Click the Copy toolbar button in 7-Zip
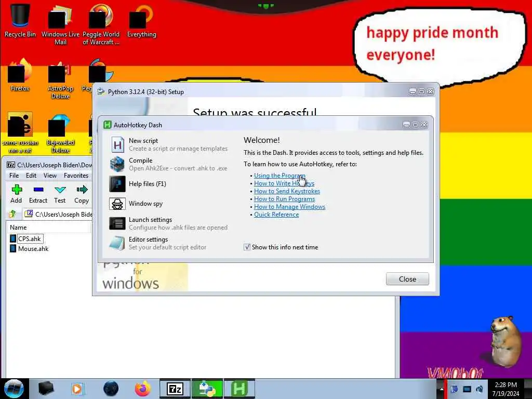This screenshot has height=399, width=532. coord(82,194)
